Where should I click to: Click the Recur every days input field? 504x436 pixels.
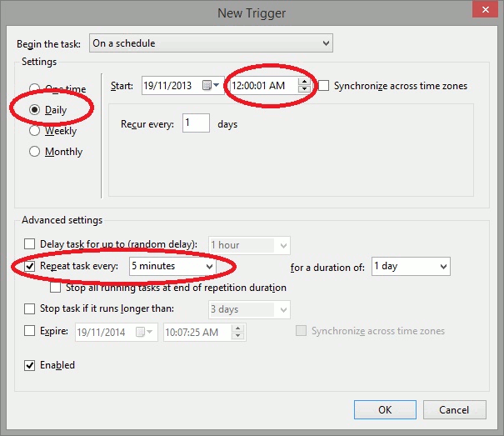click(x=197, y=124)
